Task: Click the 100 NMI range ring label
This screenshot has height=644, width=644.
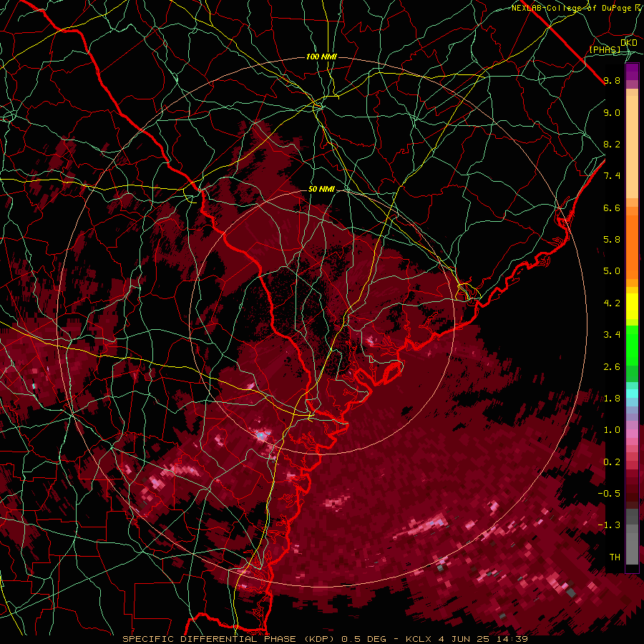Action: 321,57
